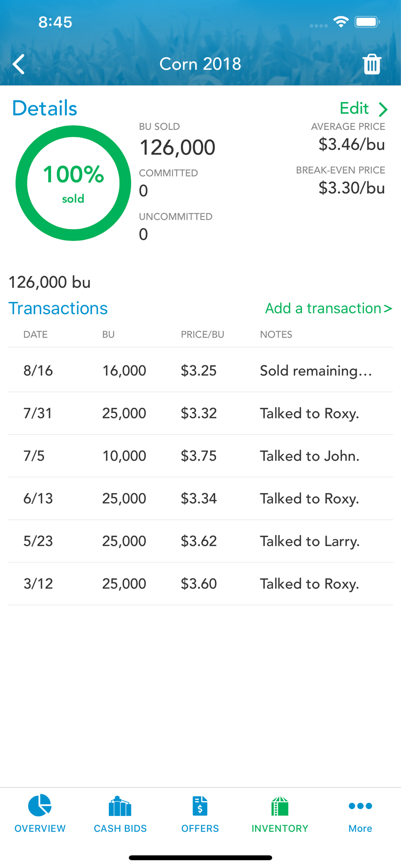Select the 7/5 Talked to John transaction
The height and width of the screenshot is (868, 401).
200,456
